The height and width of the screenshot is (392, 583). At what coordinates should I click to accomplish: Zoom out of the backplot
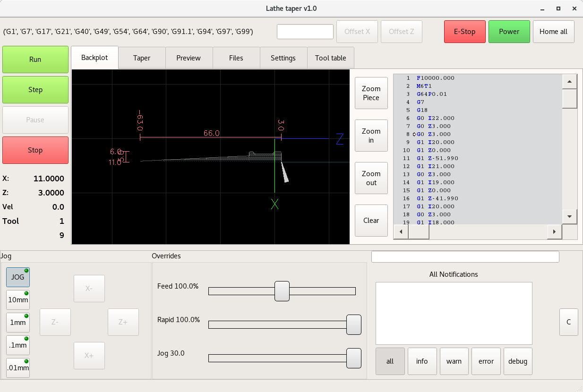(371, 178)
